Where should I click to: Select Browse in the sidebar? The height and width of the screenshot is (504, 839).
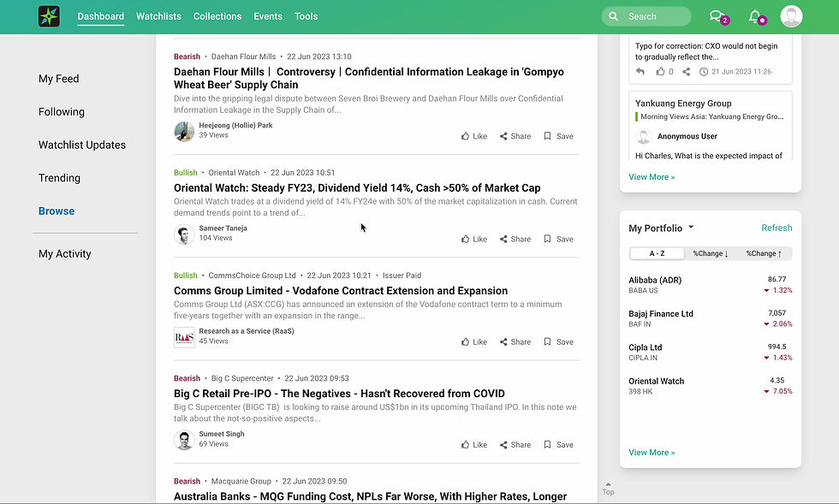(x=57, y=211)
